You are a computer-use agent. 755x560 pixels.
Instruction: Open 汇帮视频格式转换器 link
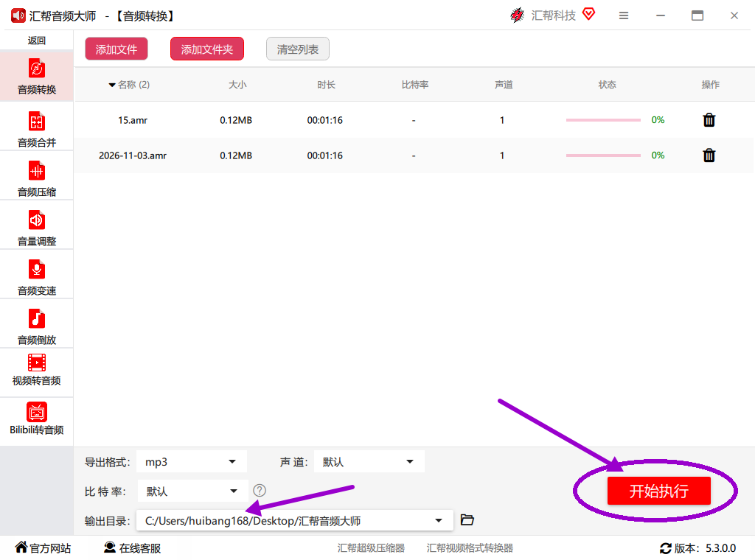470,548
